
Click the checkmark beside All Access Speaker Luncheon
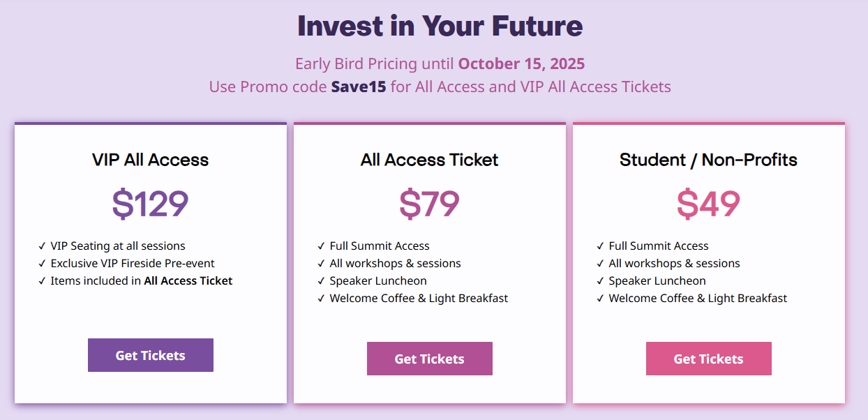[x=322, y=281]
